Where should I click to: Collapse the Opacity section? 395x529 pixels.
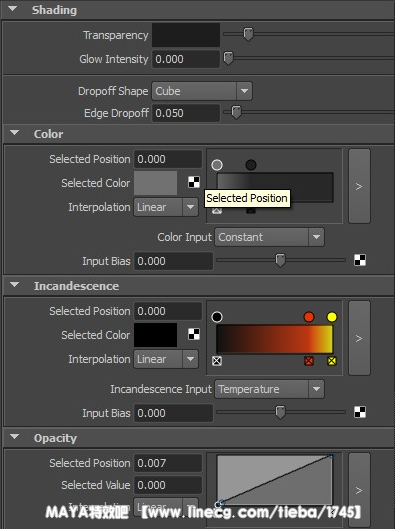tap(15, 437)
